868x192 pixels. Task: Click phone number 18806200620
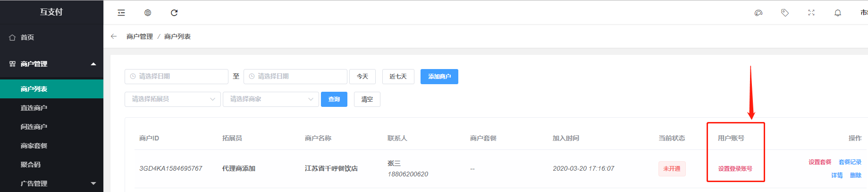(408, 175)
